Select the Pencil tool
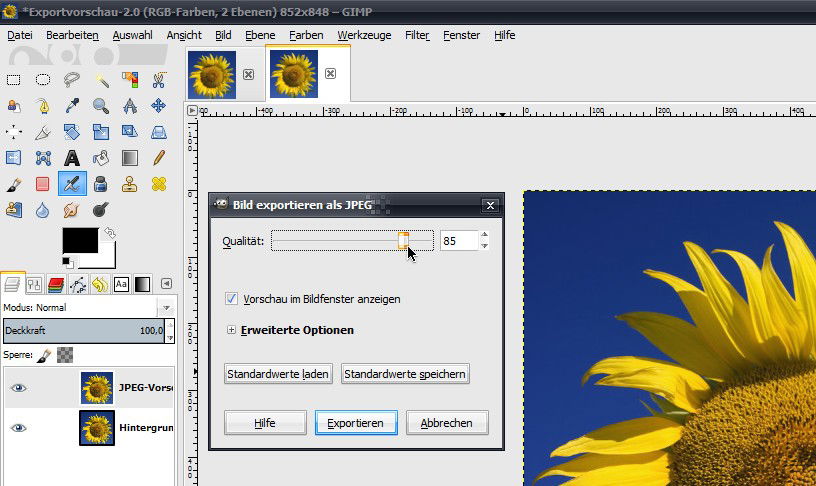The image size is (816, 486). 159,158
